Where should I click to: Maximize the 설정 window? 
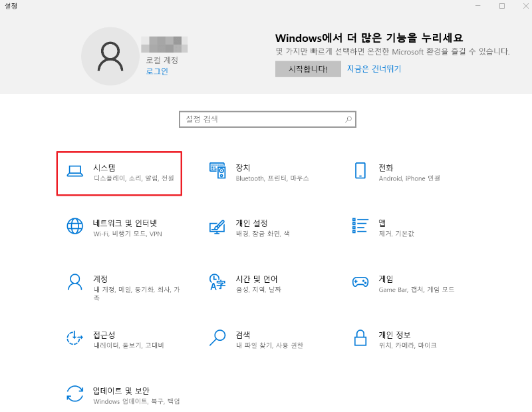pyautogui.click(x=502, y=6)
